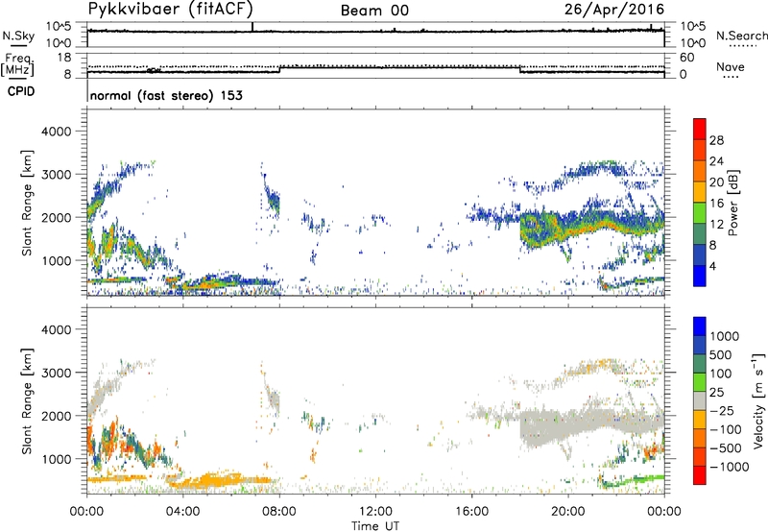Viewport: 768px width, 532px height.
Task: Click the velocity panel 'Slant Range [km]' label
Action: 27,400
